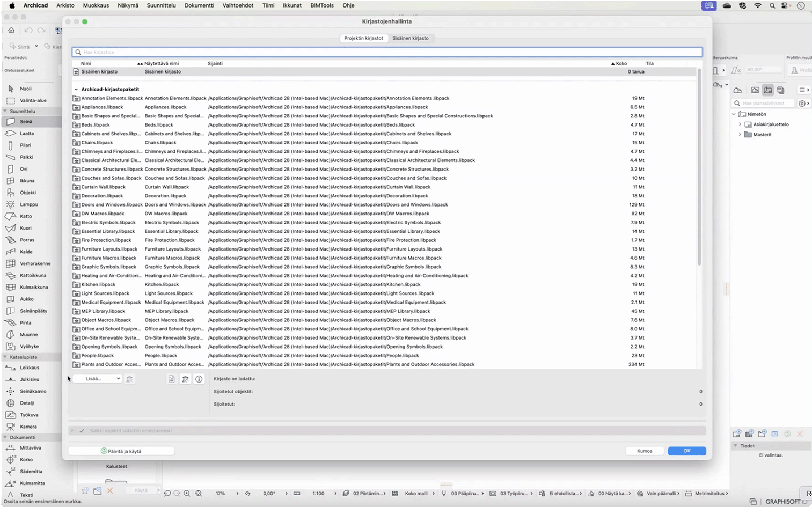Open the BIMTools menu
Screen dimensions: 812x507
point(322,5)
